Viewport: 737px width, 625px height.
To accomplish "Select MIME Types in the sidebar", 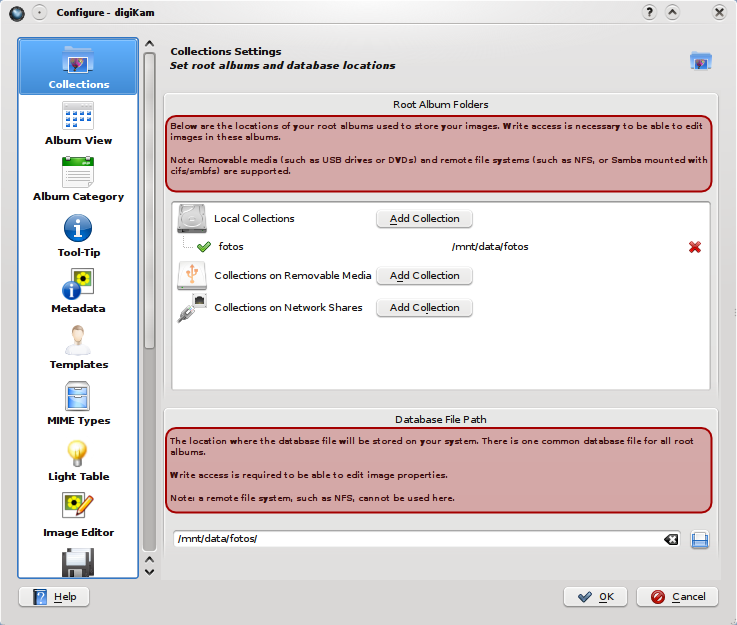I will point(78,404).
